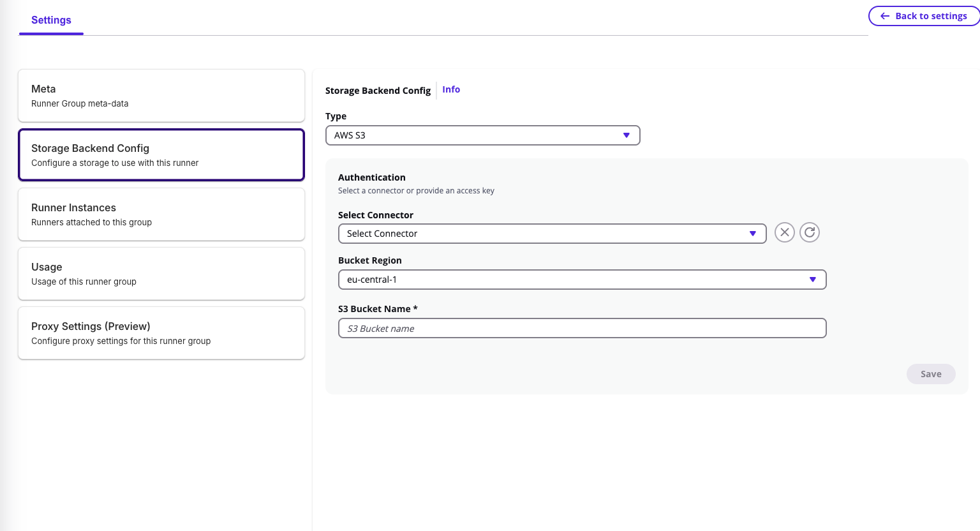Select the Storage Backend Config section
This screenshot has width=980, height=531.
pos(161,155)
